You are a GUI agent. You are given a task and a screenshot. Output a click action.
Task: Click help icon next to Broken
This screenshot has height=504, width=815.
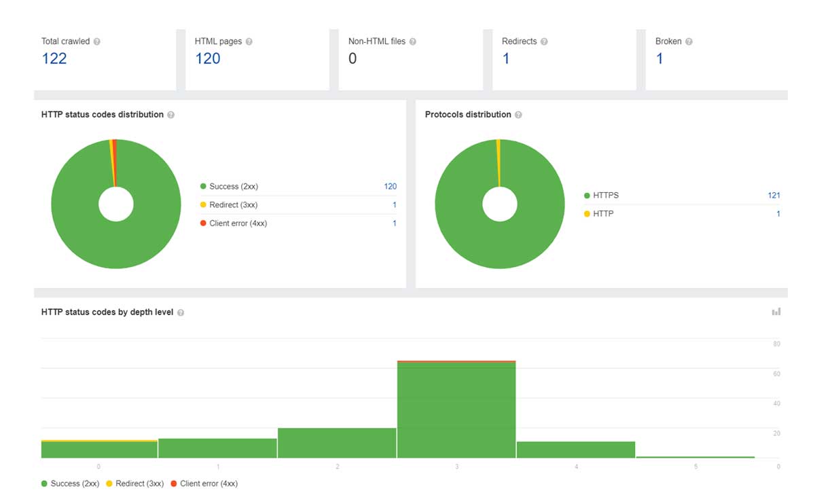pyautogui.click(x=689, y=41)
